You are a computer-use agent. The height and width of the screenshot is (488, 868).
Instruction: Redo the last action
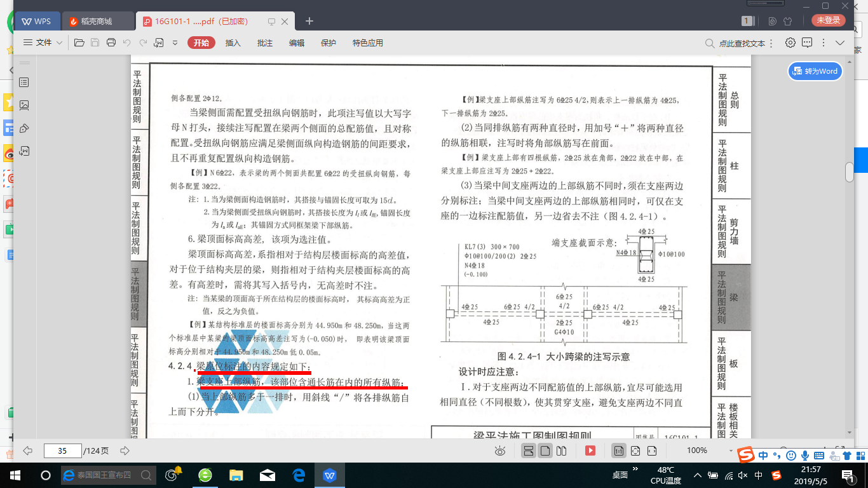click(143, 43)
